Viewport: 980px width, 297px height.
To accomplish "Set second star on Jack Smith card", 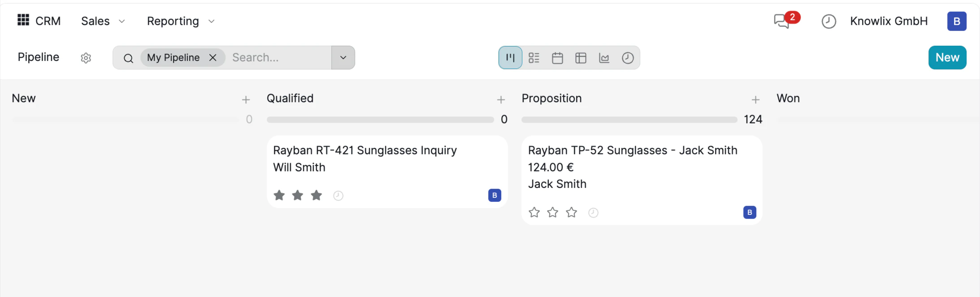I will click(x=553, y=212).
